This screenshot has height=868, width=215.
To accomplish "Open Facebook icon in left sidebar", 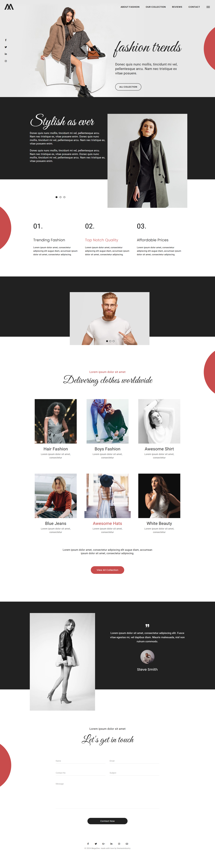I will [6, 40].
